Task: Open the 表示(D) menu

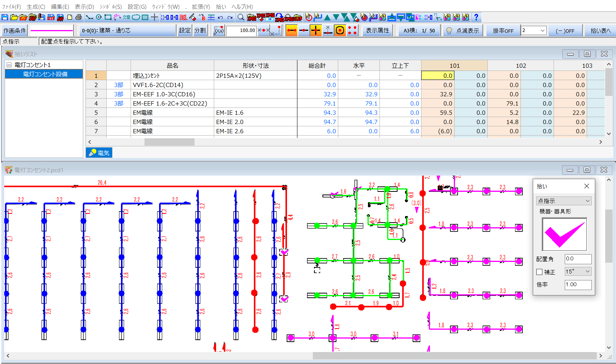Action: point(84,7)
